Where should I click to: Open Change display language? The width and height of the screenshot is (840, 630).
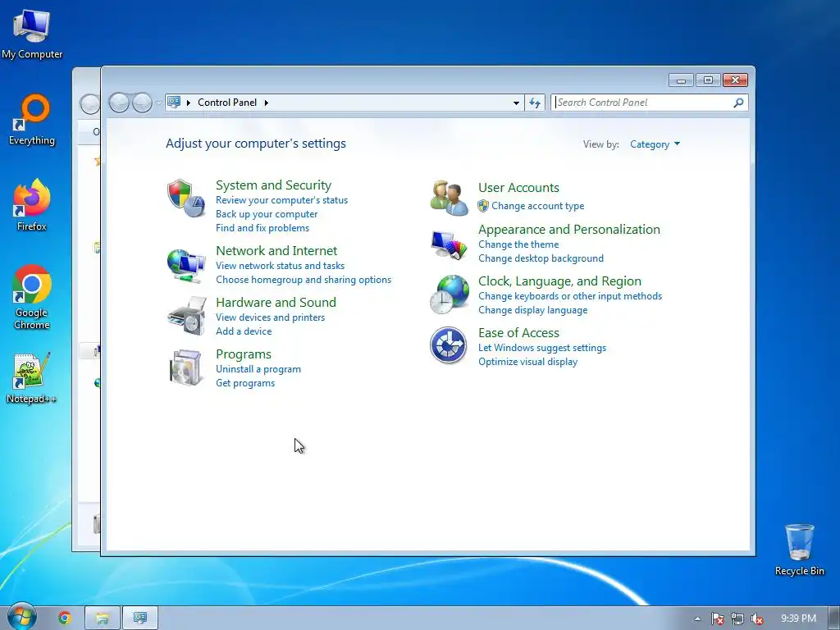click(533, 310)
